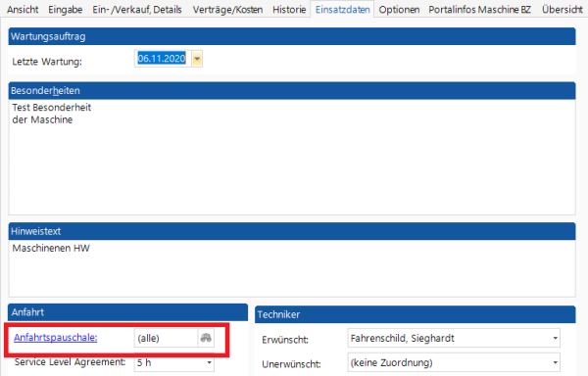This screenshot has height=376, width=588.
Task: Open the Portalinfos Maschine BZ tab
Action: [x=479, y=10]
